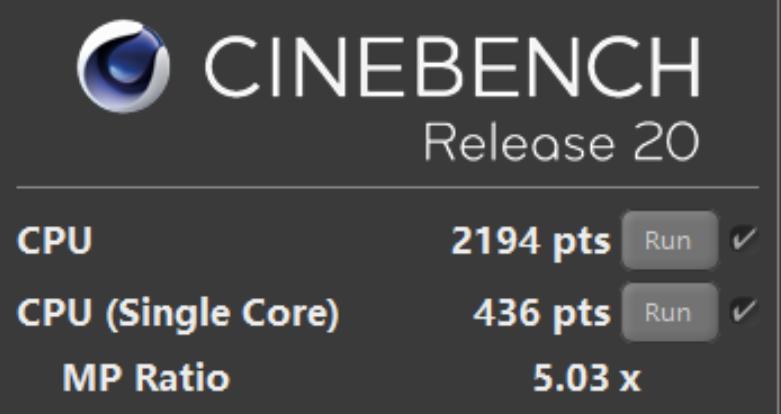This screenshot has width=781, height=414.
Task: Click the x multiplier symbol after 5.03
Action: pos(628,379)
